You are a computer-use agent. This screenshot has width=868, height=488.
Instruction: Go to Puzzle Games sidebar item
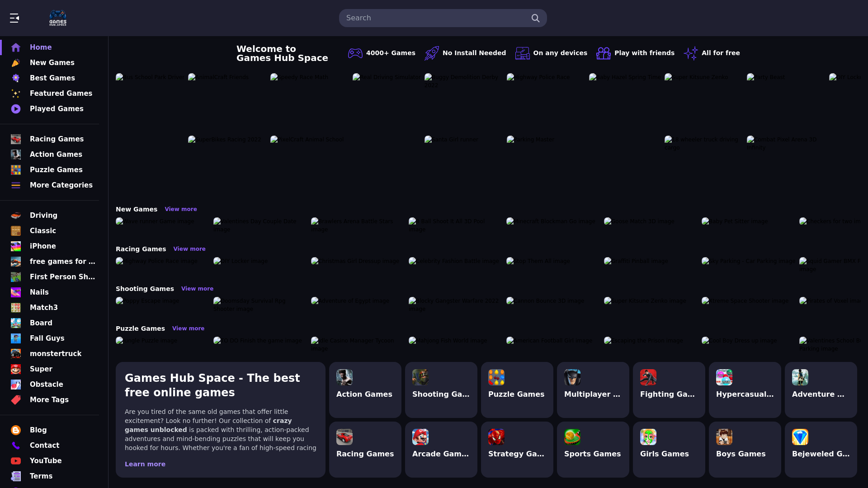tap(50, 170)
